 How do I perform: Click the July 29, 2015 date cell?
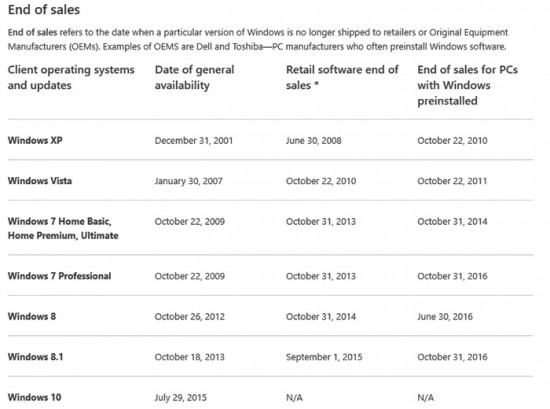coord(181,398)
